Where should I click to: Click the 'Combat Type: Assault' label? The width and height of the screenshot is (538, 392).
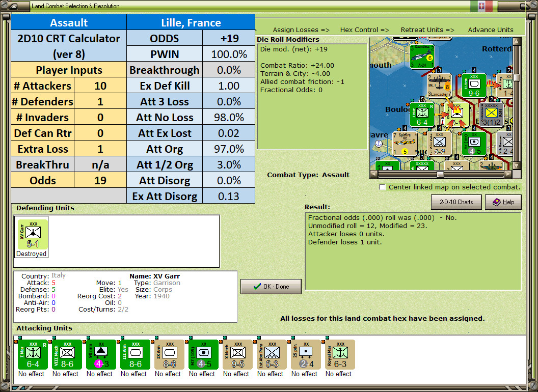point(308,175)
